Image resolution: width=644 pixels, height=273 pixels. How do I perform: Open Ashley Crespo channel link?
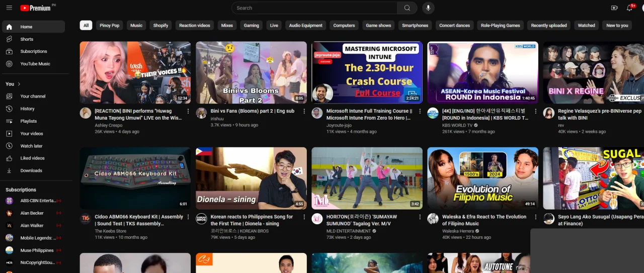[108, 125]
